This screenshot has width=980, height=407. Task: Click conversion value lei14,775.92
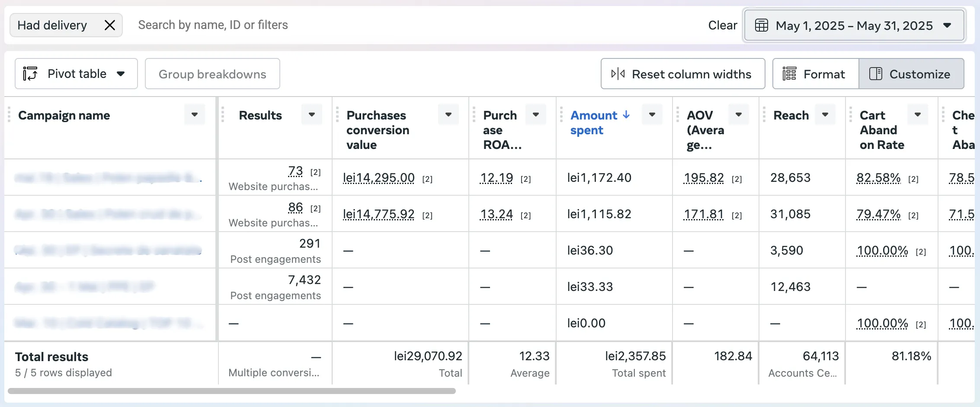[x=379, y=214]
